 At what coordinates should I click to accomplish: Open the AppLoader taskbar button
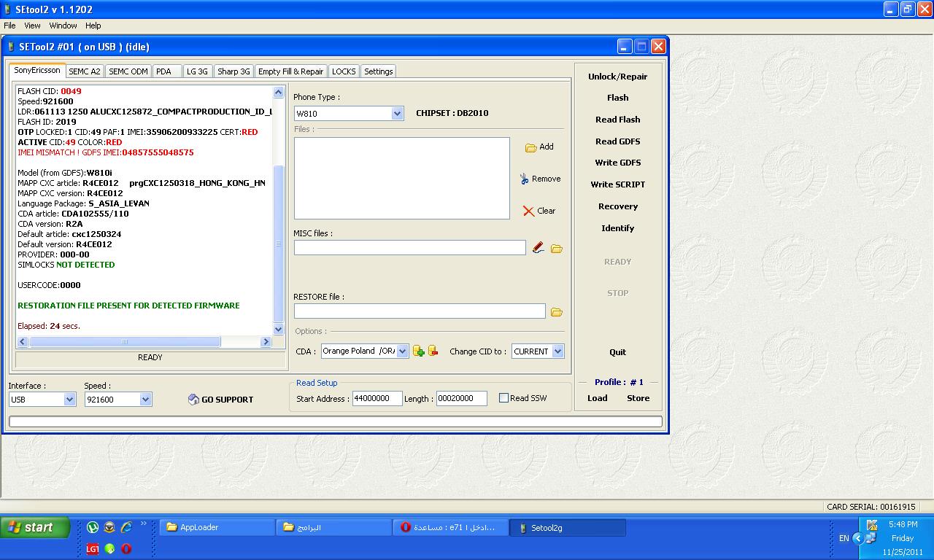(217, 527)
